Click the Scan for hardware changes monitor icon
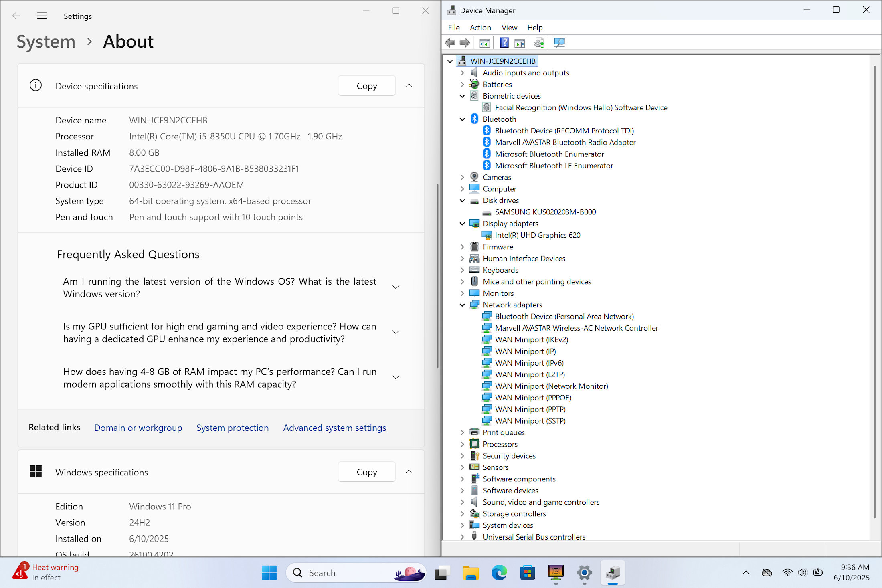 click(559, 43)
